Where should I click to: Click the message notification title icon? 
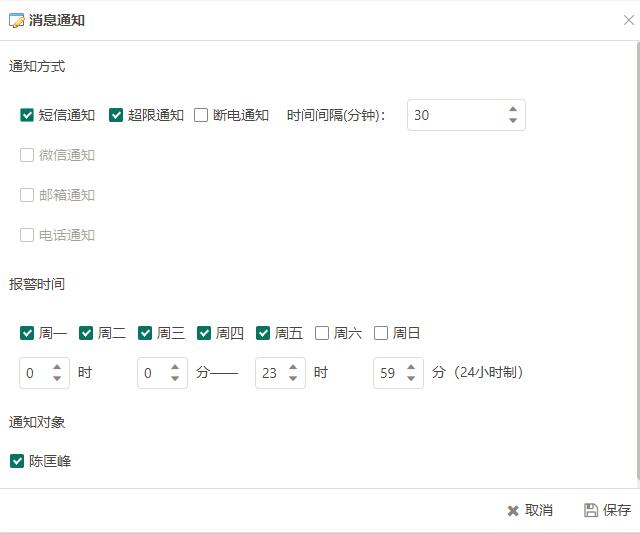tap(16, 20)
